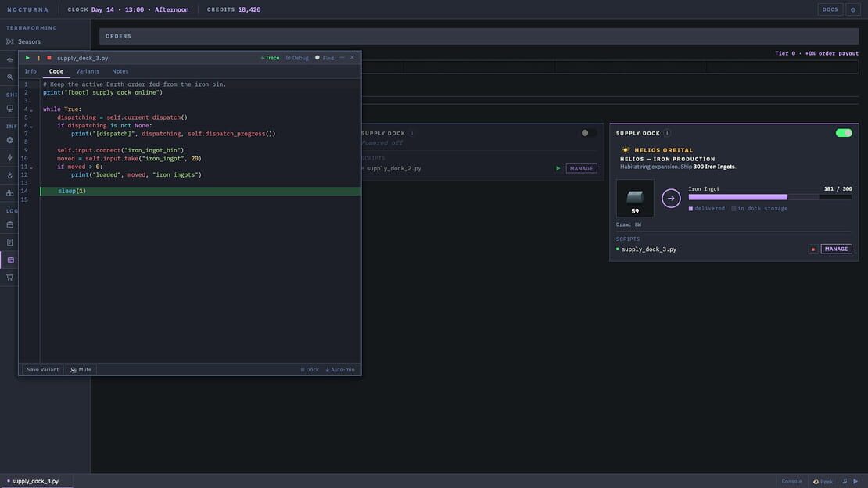Image resolution: width=868 pixels, height=488 pixels.
Task: Mute the script output
Action: click(81, 369)
